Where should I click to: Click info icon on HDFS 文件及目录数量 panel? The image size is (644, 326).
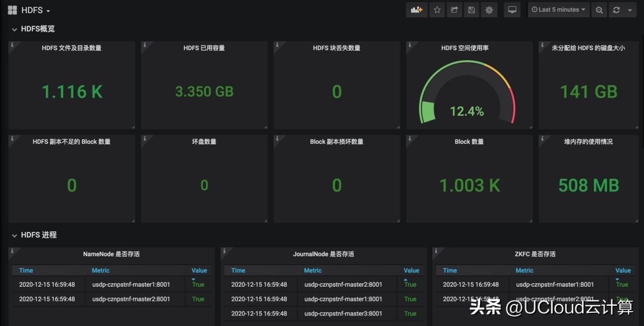[12, 45]
